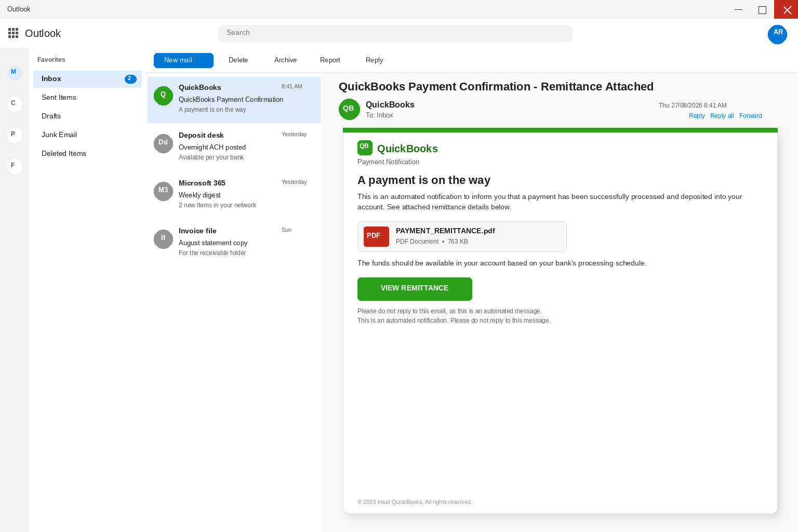The image size is (798, 532).
Task: Click Archive in the toolbar
Action: 285,60
